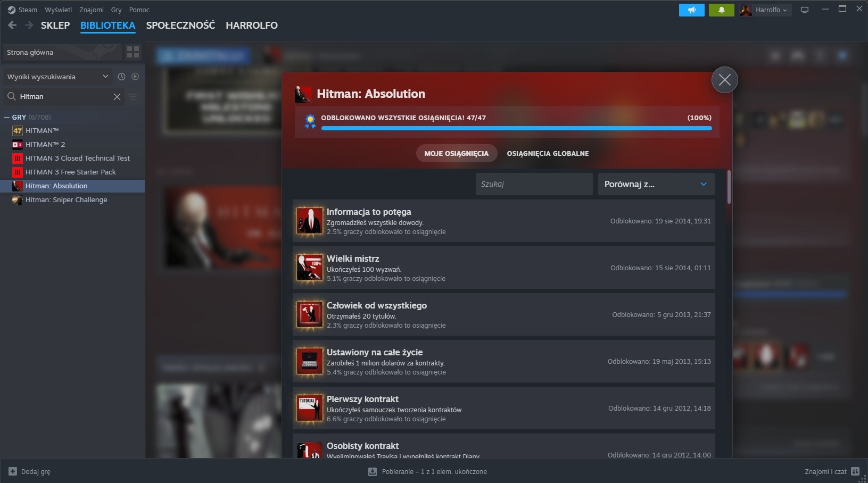Viewport: 868px width, 483px height.
Task: Toggle the ready-to-play filter icon
Action: (135, 77)
